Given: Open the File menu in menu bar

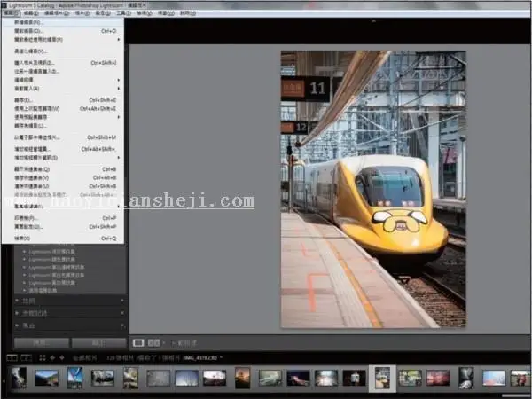Looking at the screenshot, I should coord(12,13).
